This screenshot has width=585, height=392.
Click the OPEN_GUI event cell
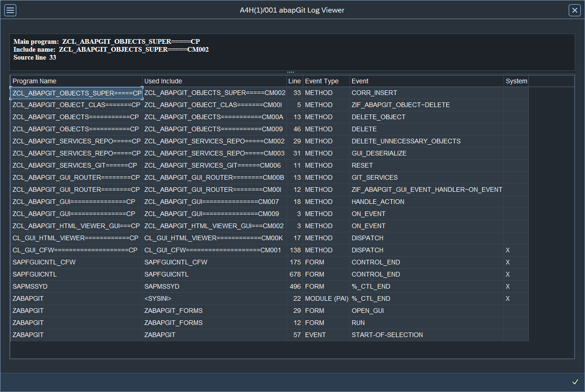pyautogui.click(x=427, y=311)
